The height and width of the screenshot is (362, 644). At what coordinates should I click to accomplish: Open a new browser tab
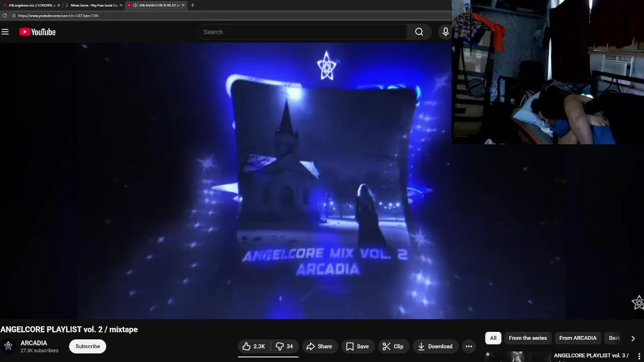click(x=192, y=5)
